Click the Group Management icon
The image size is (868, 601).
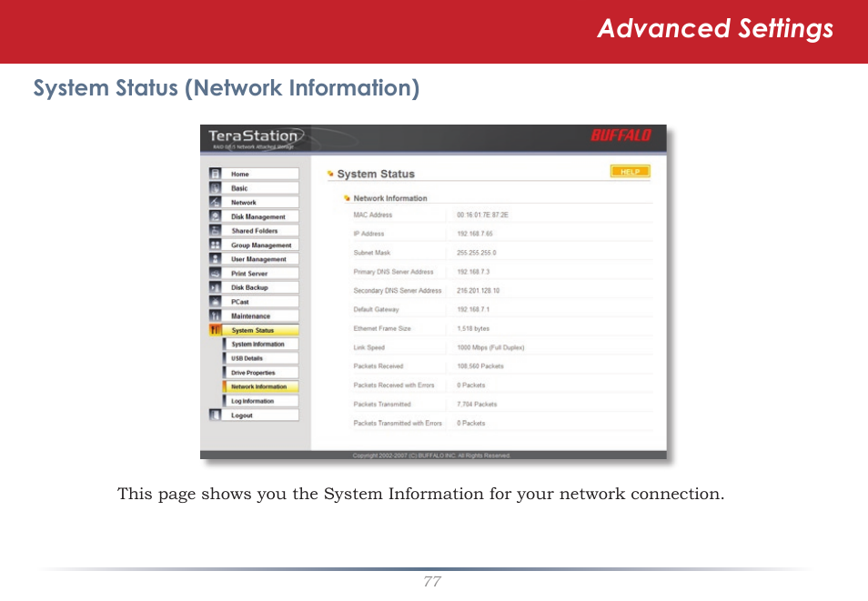tap(216, 245)
